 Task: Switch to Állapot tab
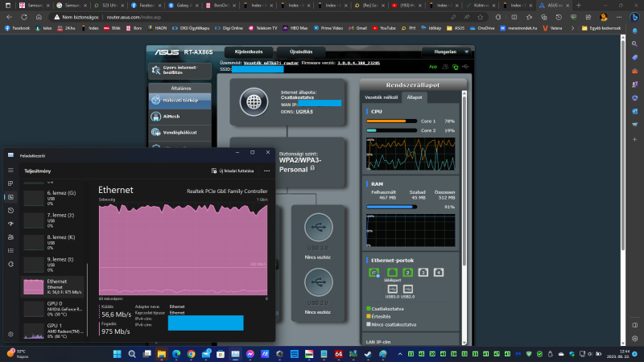(x=415, y=97)
